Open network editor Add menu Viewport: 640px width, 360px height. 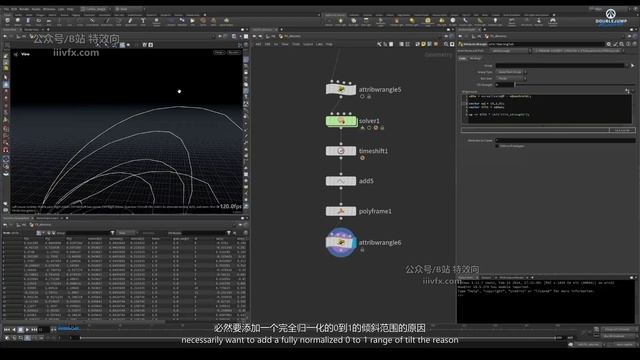click(x=258, y=44)
